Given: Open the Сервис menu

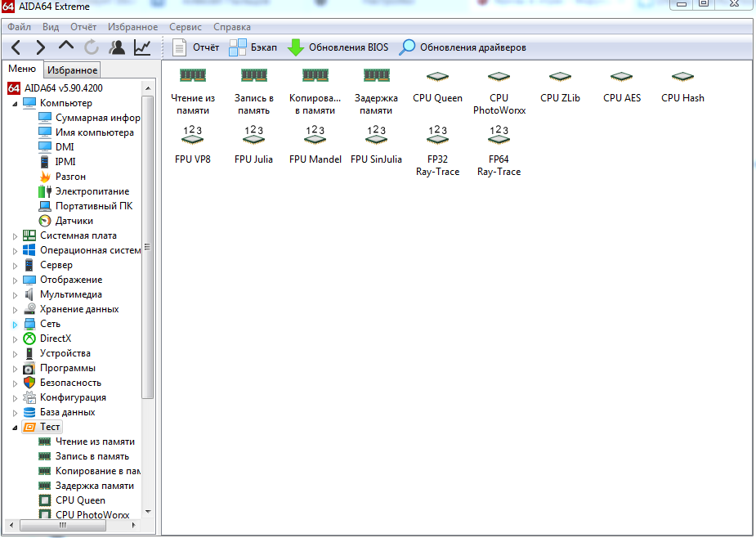Looking at the screenshot, I should [x=185, y=27].
